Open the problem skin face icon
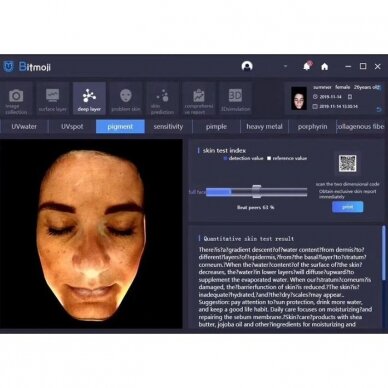The width and height of the screenshot is (388, 388). pyautogui.click(x=126, y=99)
